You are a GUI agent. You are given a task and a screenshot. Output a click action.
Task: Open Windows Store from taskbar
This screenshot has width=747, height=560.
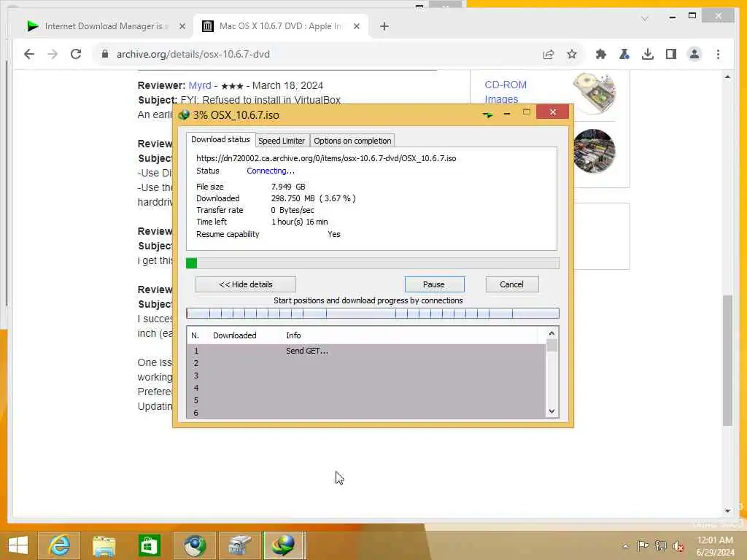point(149,545)
